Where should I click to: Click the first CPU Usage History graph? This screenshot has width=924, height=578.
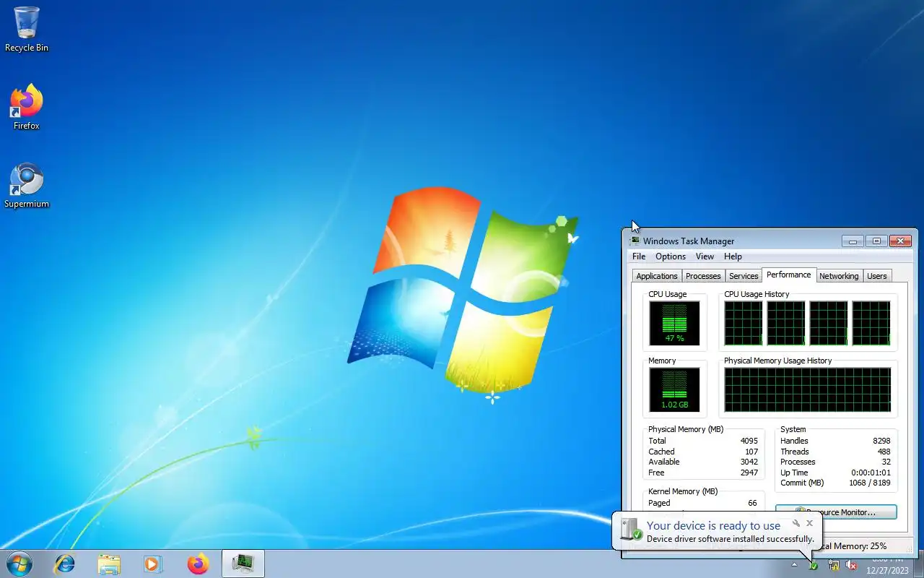743,323
